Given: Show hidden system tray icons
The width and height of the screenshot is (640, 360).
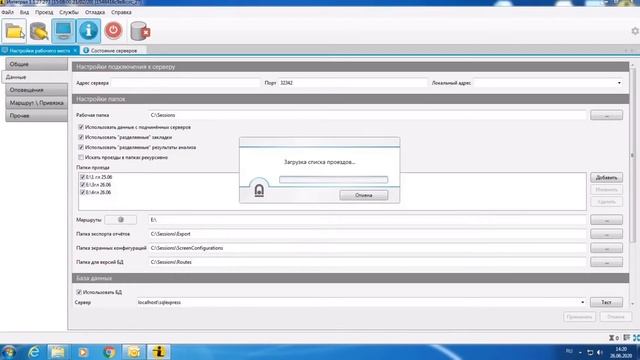Looking at the screenshot, I should 580,352.
